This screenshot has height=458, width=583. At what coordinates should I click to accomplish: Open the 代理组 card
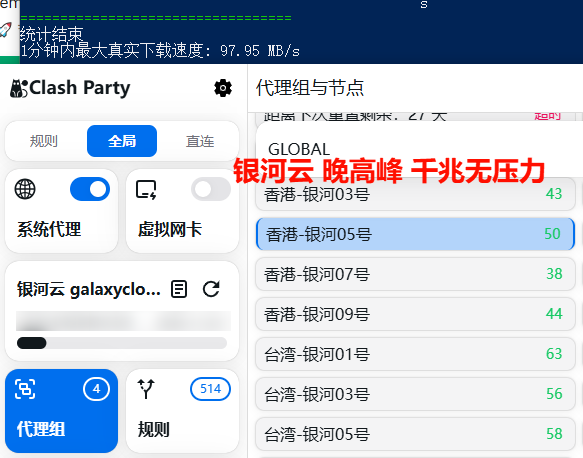pyautogui.click(x=61, y=411)
